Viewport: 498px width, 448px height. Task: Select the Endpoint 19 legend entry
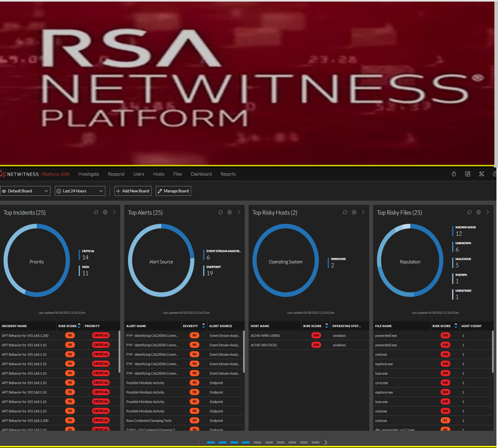(212, 271)
